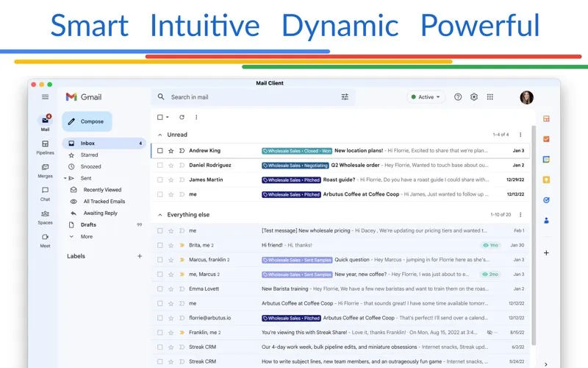588x368 pixels.
Task: Open the Contacts side panel icon
Action: (x=546, y=220)
